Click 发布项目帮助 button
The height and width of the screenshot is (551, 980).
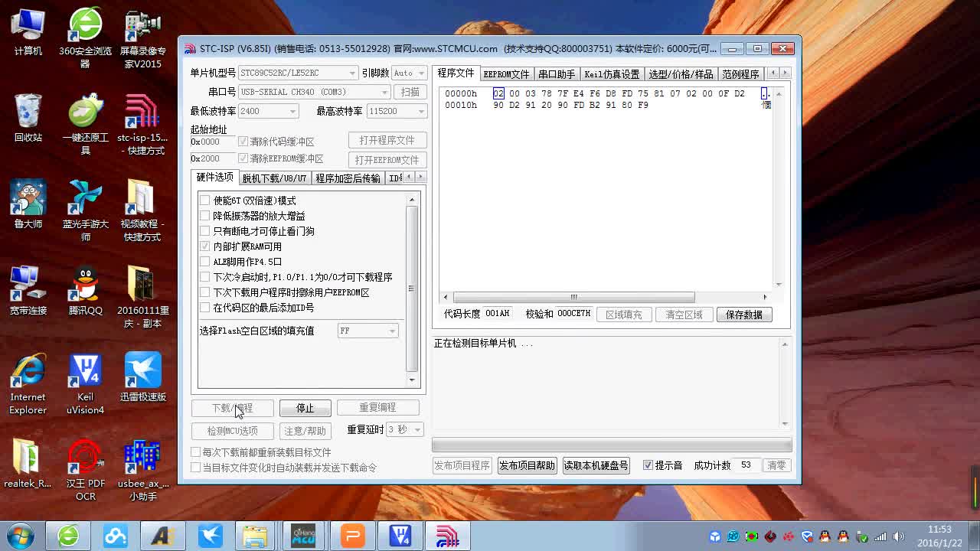(x=527, y=465)
